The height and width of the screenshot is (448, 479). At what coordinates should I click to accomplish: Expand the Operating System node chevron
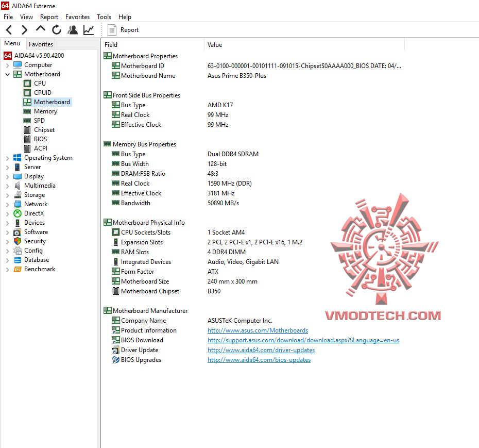(x=8, y=158)
